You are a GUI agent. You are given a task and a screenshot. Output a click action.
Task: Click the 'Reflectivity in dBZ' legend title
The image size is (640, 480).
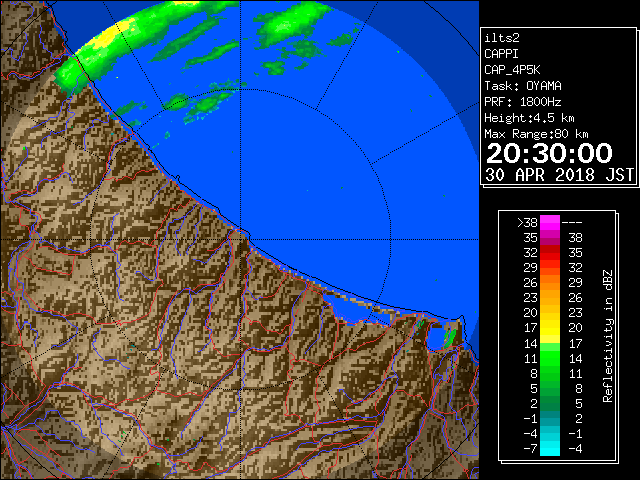[x=608, y=336]
